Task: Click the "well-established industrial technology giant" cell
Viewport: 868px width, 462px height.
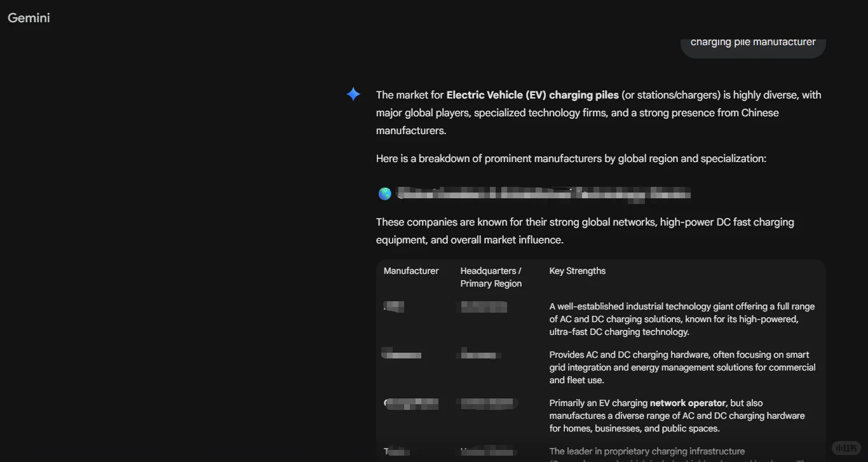Action: click(682, 319)
